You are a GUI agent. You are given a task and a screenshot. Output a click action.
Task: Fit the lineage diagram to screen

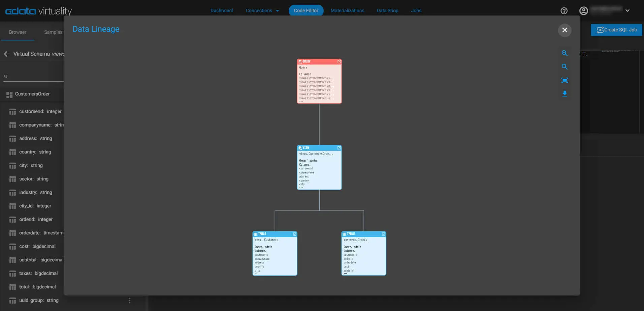pyautogui.click(x=565, y=80)
